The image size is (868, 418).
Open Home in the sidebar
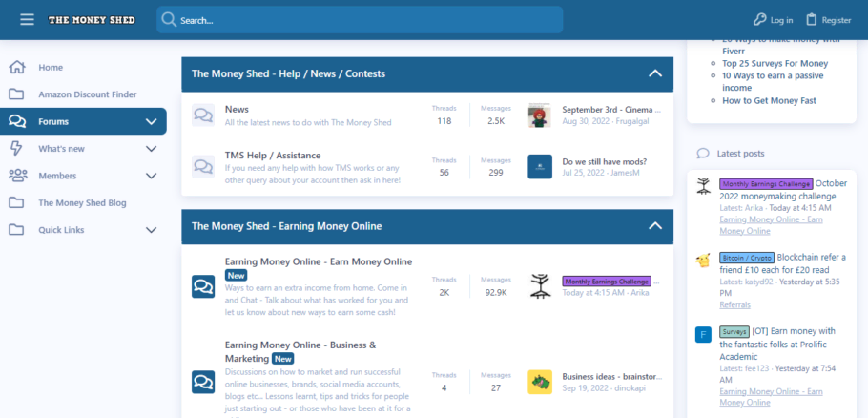[51, 68]
